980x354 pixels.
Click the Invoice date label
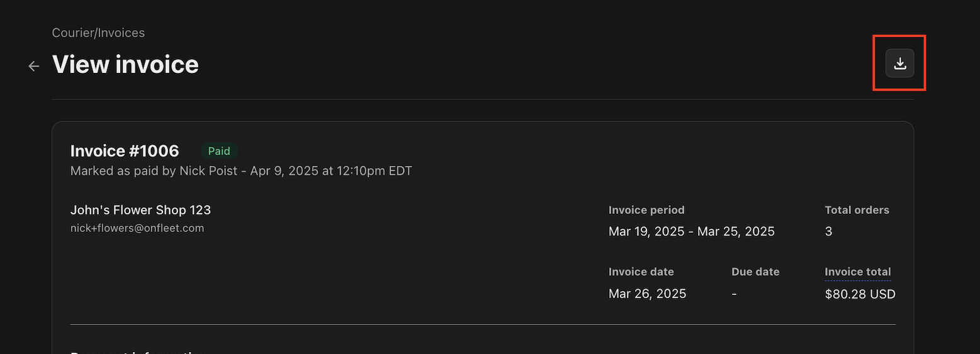coord(641,272)
